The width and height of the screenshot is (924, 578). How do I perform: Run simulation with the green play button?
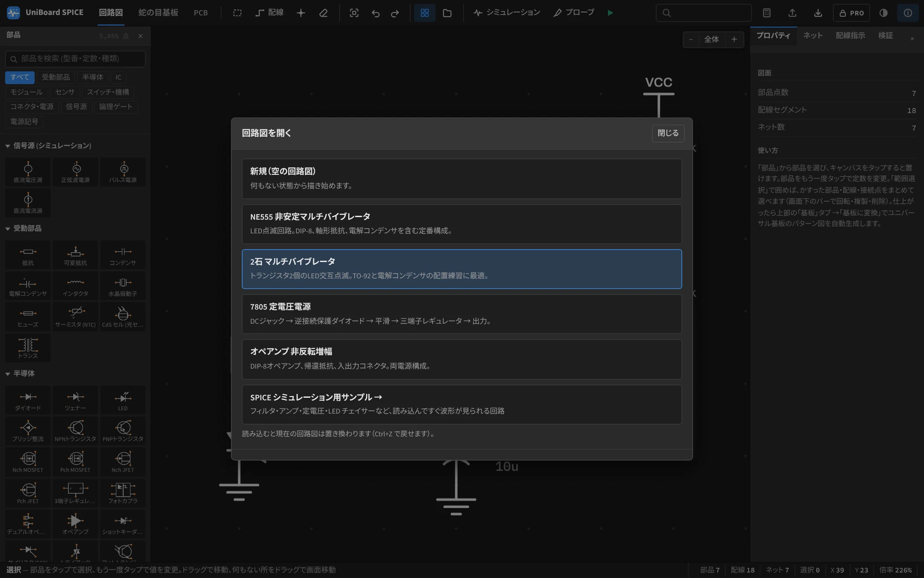click(x=610, y=13)
